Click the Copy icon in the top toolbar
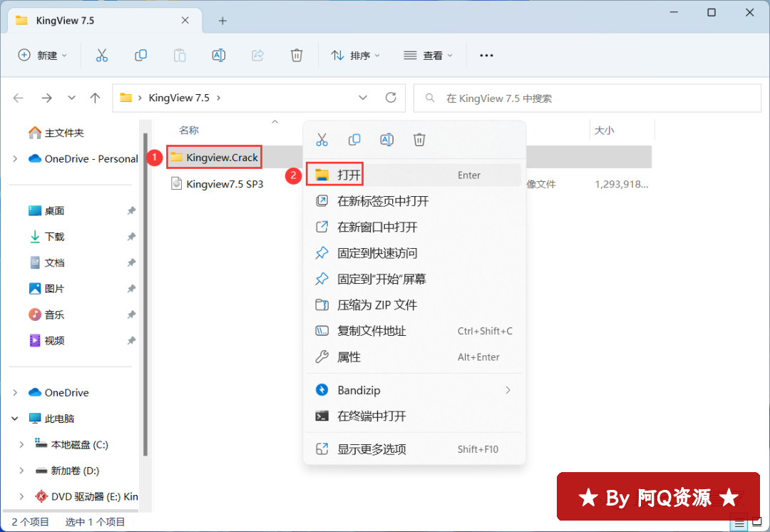The height and width of the screenshot is (532, 770). 140,56
